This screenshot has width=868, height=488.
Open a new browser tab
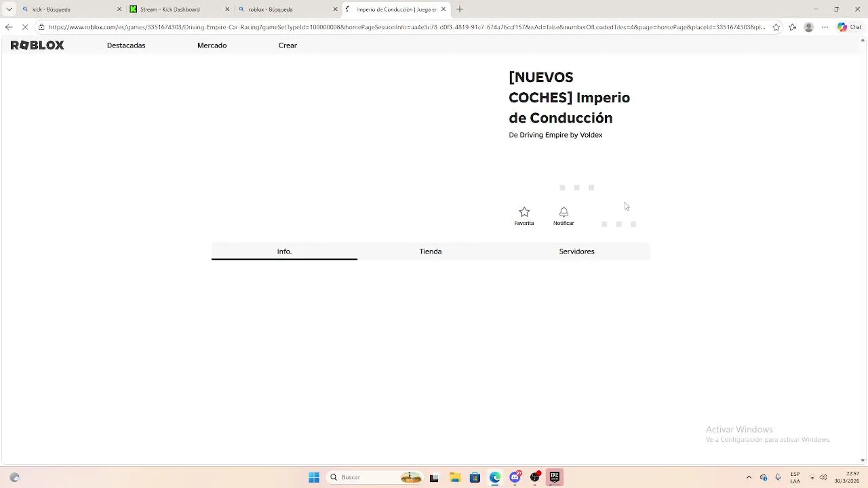460,9
